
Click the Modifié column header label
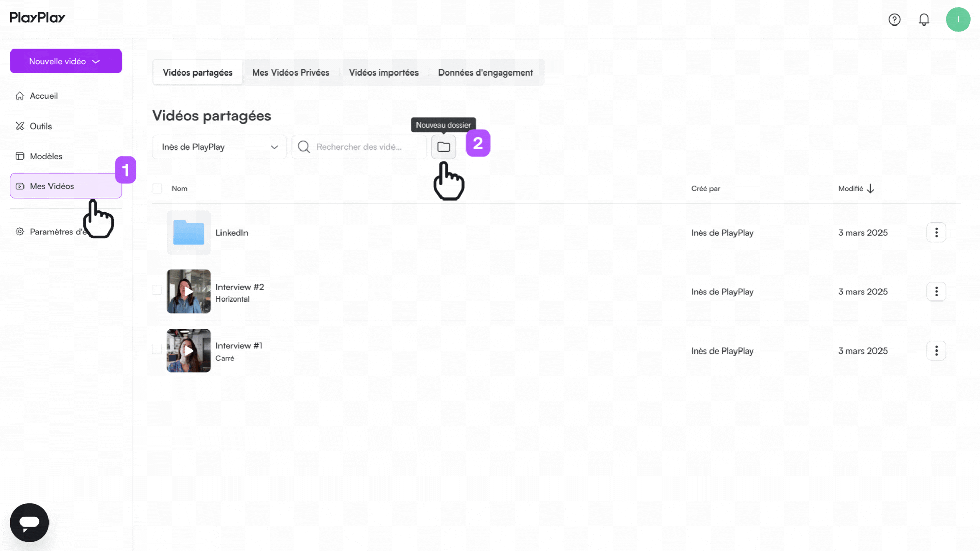pos(850,189)
